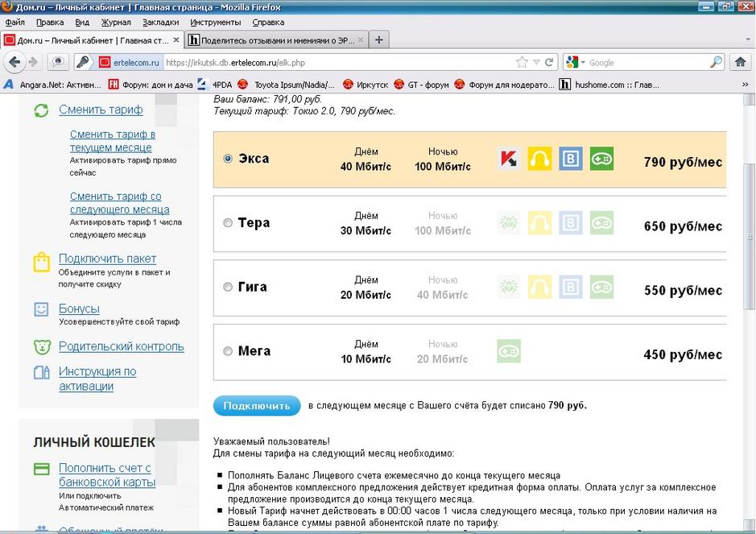Click the page vertical scrollbar thumb
This screenshot has height=534, width=756.
click(x=749, y=236)
